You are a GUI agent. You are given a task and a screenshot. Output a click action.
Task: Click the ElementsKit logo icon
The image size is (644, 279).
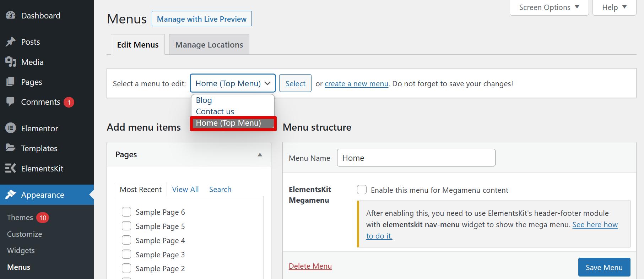(11, 168)
